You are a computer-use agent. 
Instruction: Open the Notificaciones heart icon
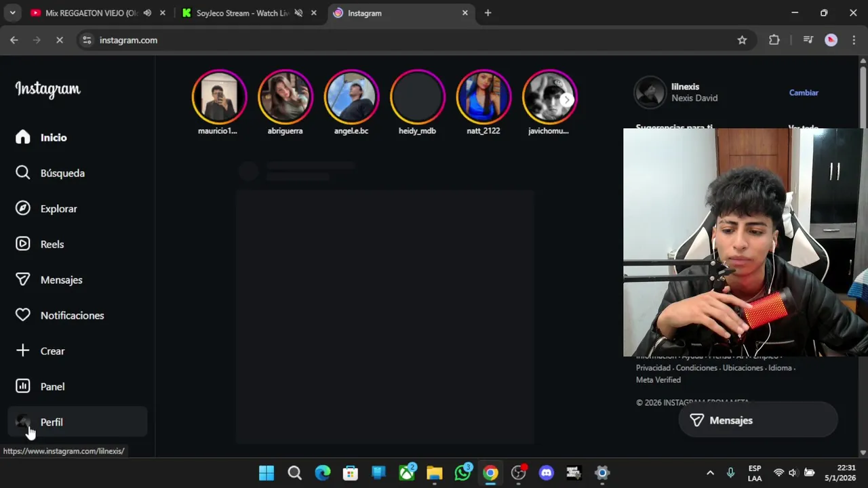point(22,315)
